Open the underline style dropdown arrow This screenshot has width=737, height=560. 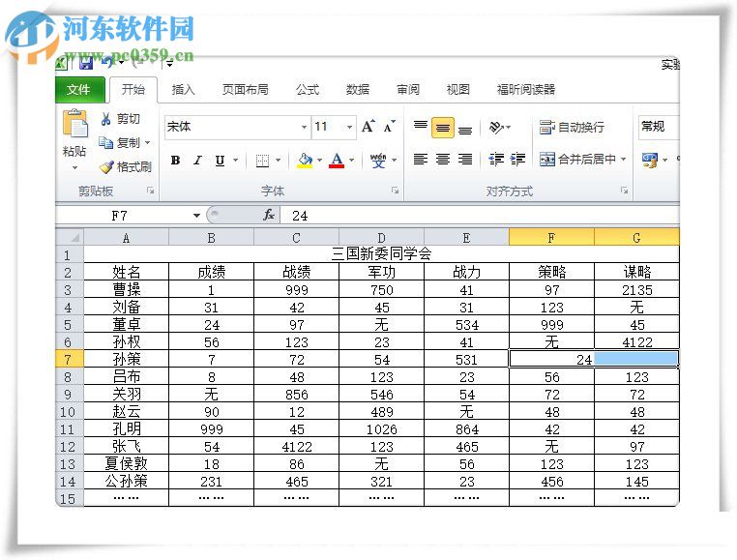coord(235,161)
